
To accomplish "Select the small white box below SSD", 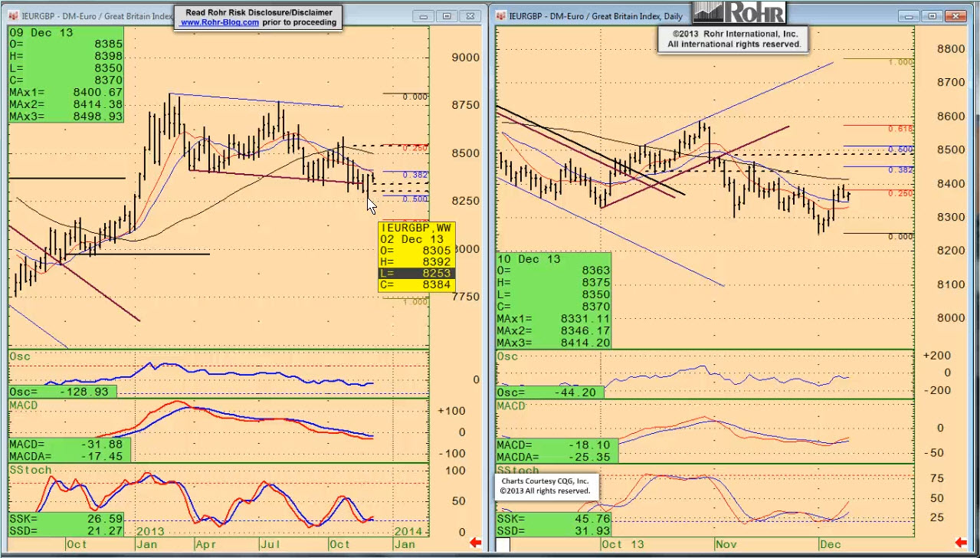I will point(503,544).
